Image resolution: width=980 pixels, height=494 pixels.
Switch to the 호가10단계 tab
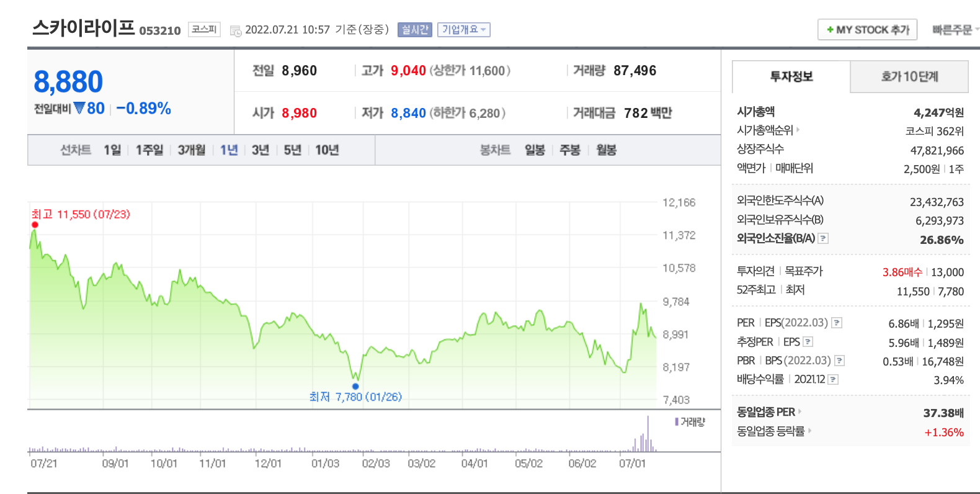(x=909, y=76)
